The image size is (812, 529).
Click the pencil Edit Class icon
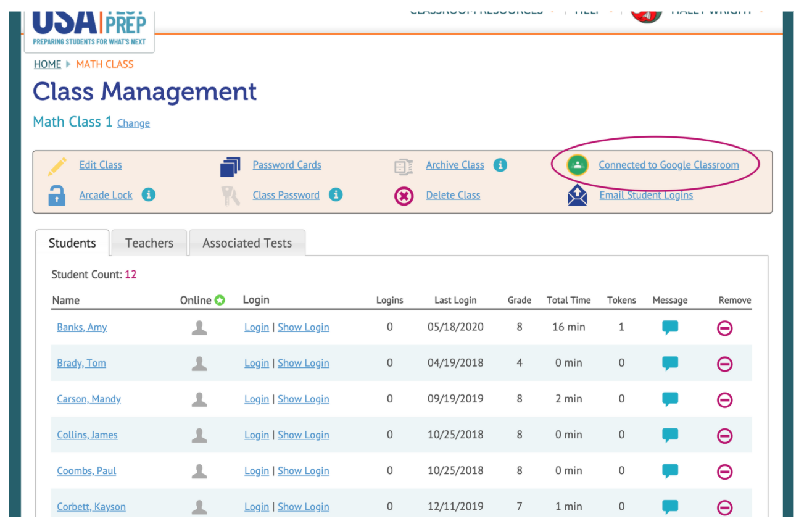coord(57,166)
